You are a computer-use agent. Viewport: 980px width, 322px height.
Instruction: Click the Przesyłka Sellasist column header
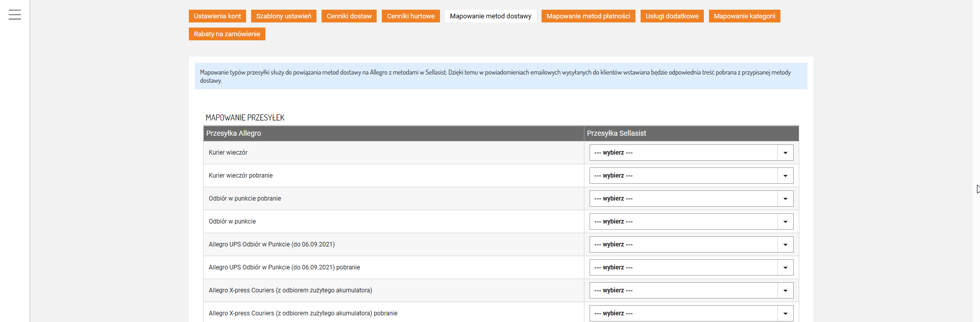click(x=692, y=133)
